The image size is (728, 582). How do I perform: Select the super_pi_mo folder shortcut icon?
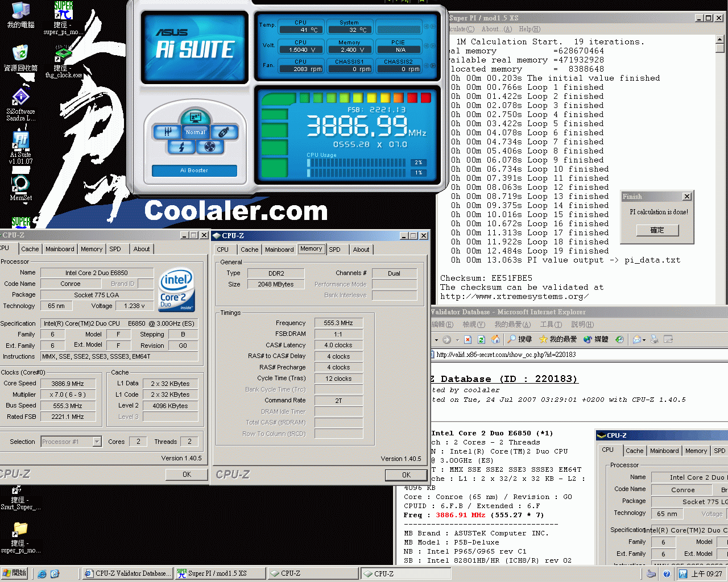20,538
